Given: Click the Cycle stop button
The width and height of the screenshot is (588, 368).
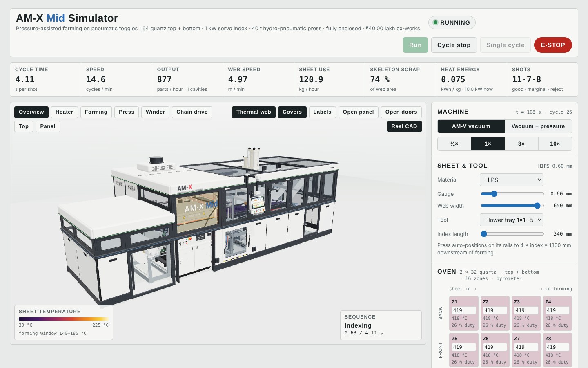Looking at the screenshot, I should pos(454,45).
